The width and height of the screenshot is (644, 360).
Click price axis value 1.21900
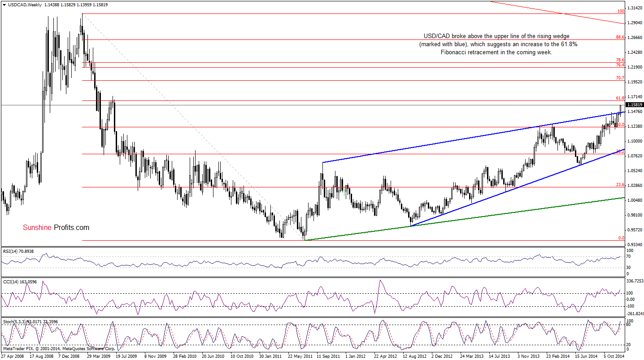[635, 67]
